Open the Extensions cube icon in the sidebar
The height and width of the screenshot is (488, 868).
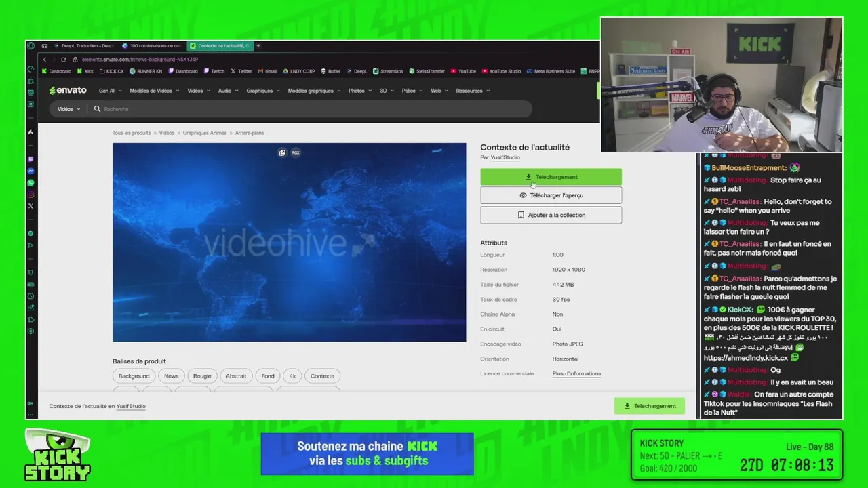pyautogui.click(x=31, y=319)
